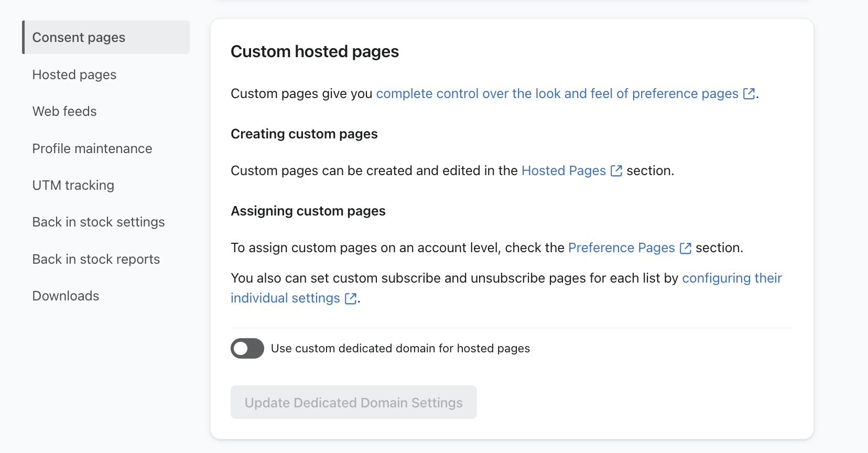Click the external icon after 'preference pages' link
Viewport: 868px width, 453px height.
pos(749,94)
